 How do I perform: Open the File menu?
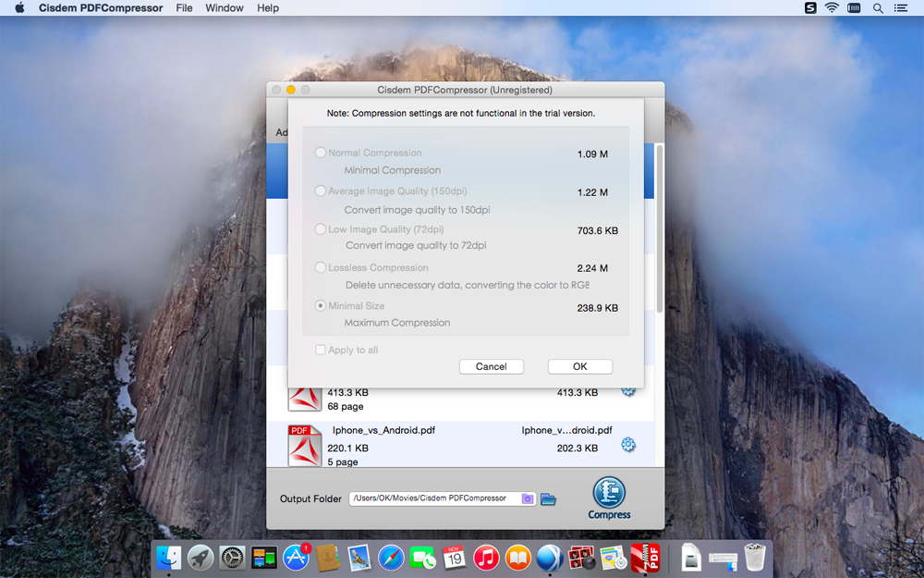coord(184,8)
